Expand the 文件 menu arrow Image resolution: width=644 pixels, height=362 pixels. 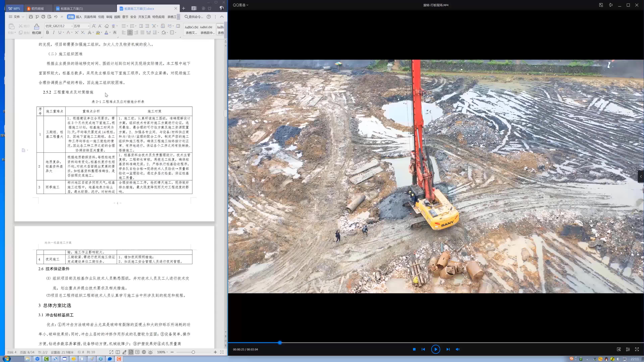[23, 17]
